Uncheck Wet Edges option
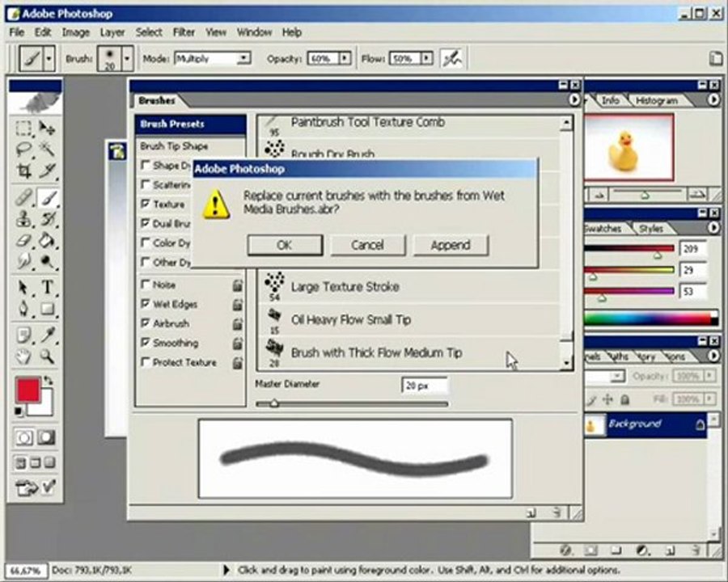 (x=146, y=304)
